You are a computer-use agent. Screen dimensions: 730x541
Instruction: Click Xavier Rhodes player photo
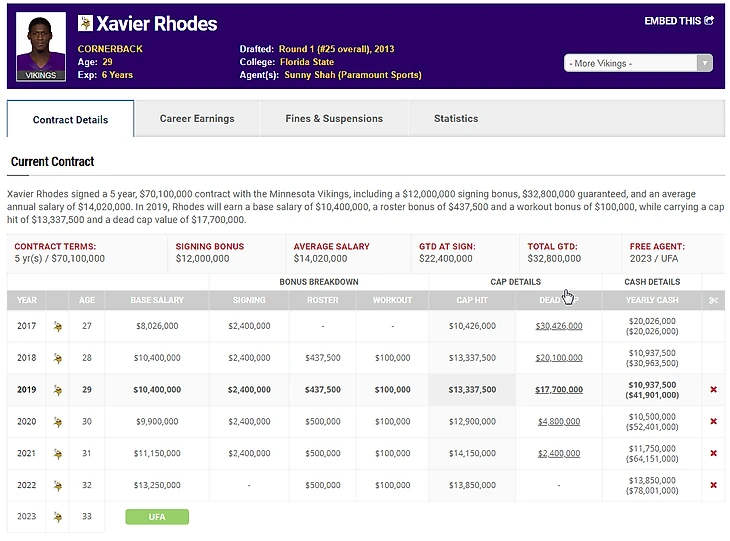coord(42,46)
